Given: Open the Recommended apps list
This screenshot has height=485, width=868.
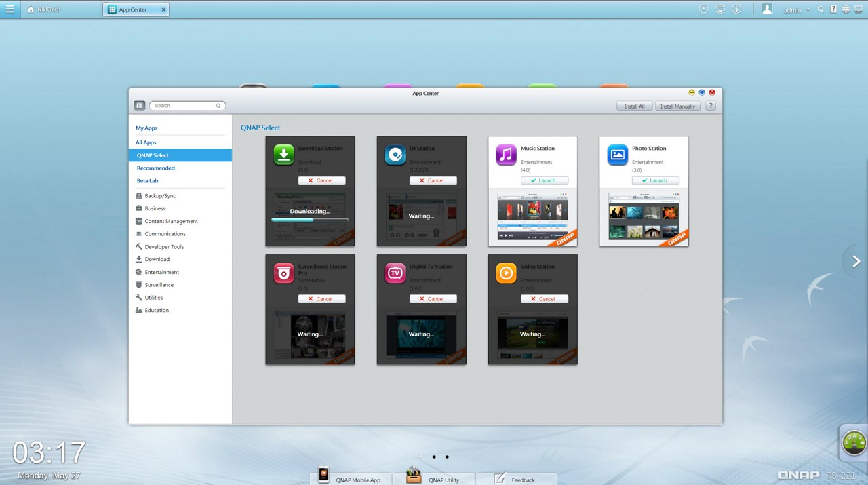Looking at the screenshot, I should pyautogui.click(x=156, y=168).
